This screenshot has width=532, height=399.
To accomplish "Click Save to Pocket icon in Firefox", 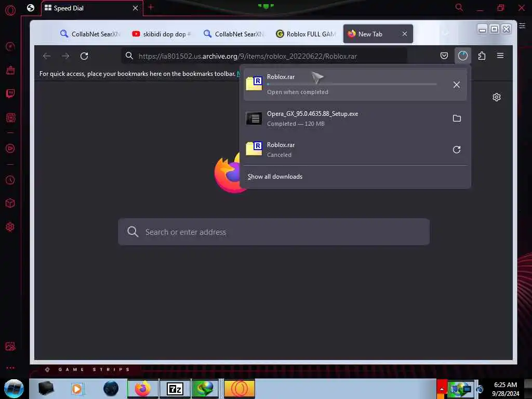I will [x=444, y=56].
